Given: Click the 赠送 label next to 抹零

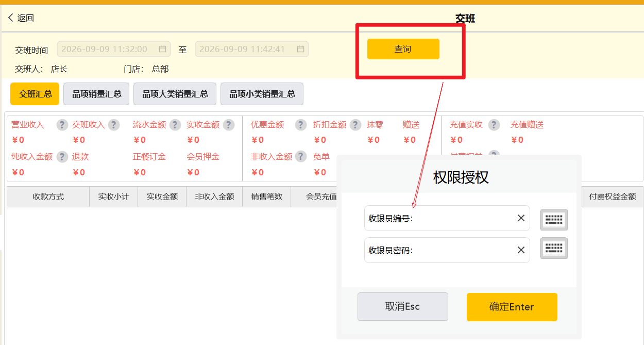Looking at the screenshot, I should pos(411,125).
